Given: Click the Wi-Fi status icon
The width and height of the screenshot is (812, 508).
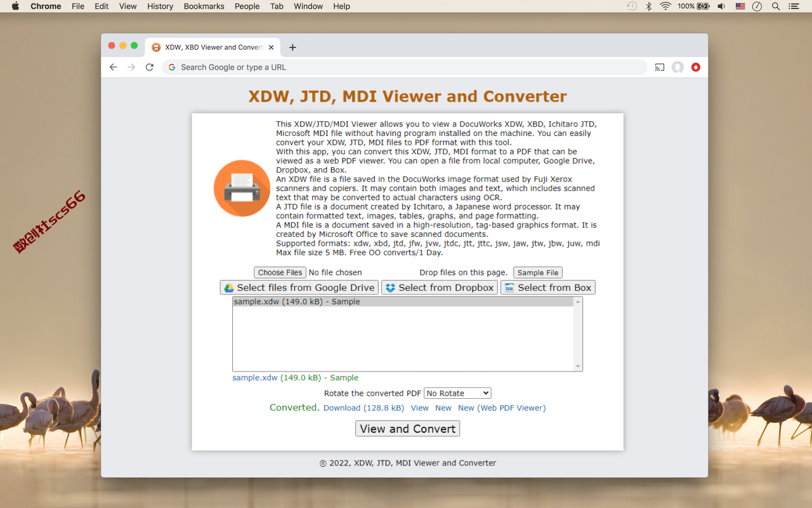Looking at the screenshot, I should (665, 6).
